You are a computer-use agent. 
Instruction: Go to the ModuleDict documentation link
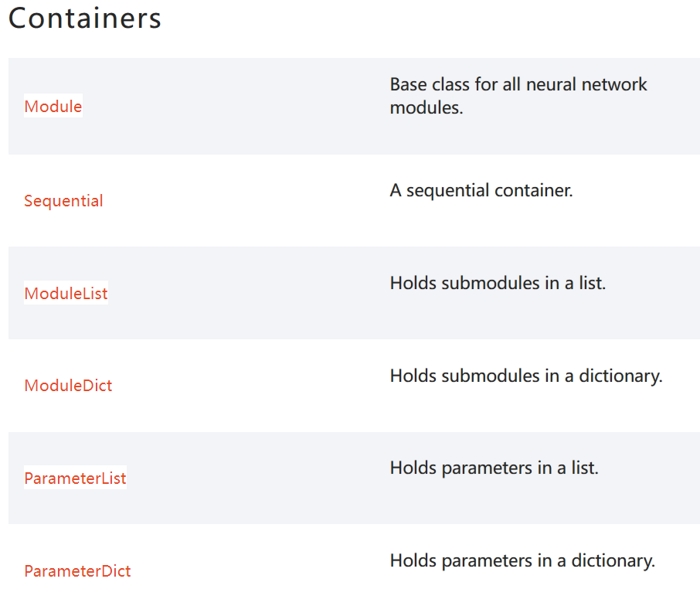click(68, 386)
